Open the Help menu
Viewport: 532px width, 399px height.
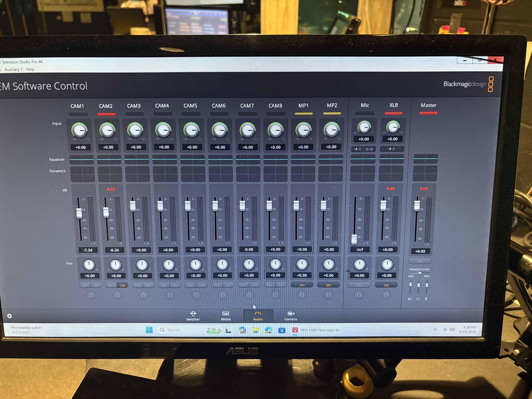(30, 69)
